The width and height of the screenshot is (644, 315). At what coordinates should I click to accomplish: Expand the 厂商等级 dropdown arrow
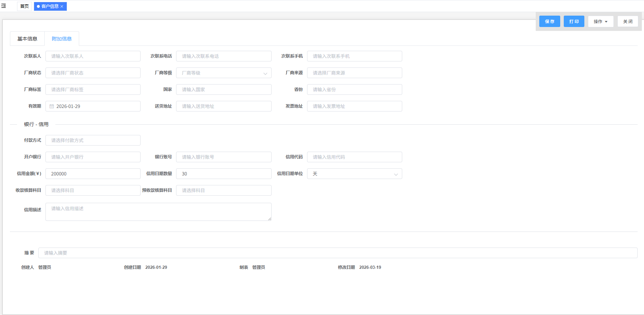(x=265, y=73)
